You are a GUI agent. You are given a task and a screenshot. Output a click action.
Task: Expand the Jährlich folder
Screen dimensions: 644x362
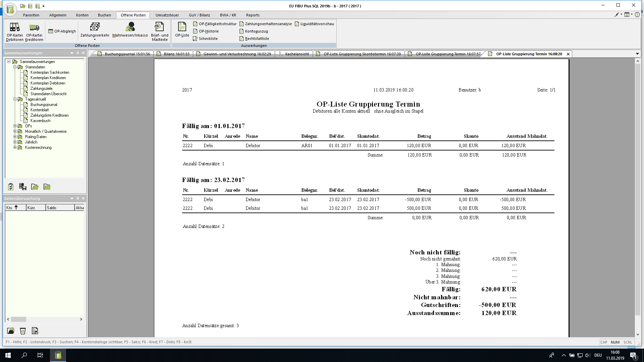point(15,142)
